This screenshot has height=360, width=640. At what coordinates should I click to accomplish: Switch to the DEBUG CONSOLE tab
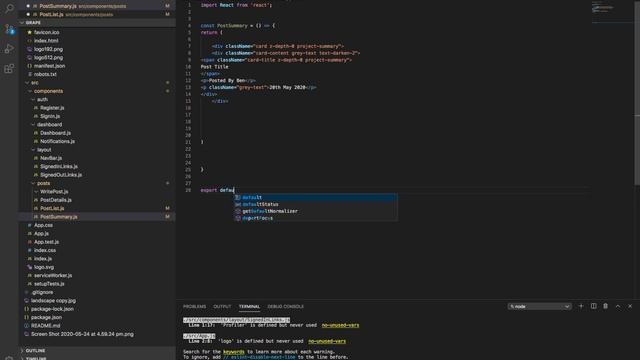285,307
